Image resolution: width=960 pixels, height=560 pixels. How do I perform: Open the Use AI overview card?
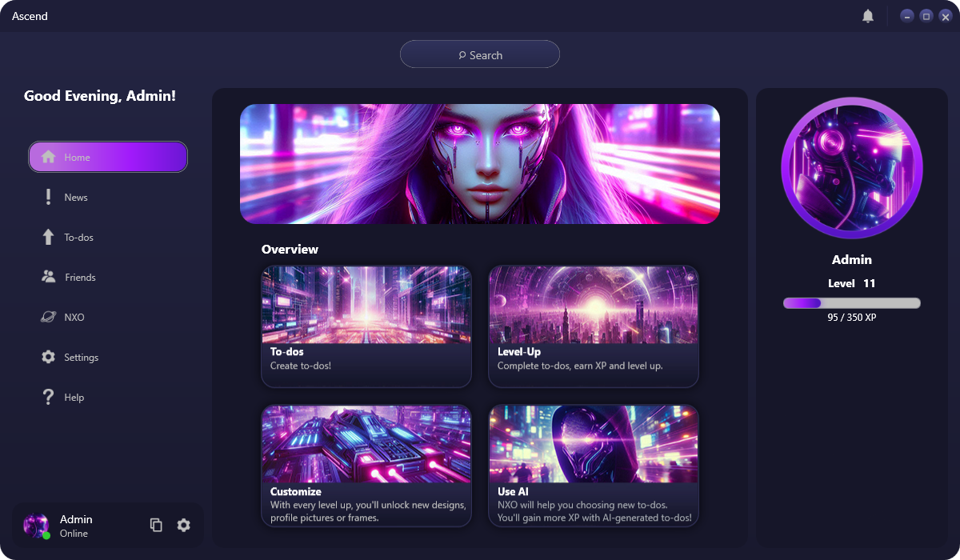[x=594, y=466]
